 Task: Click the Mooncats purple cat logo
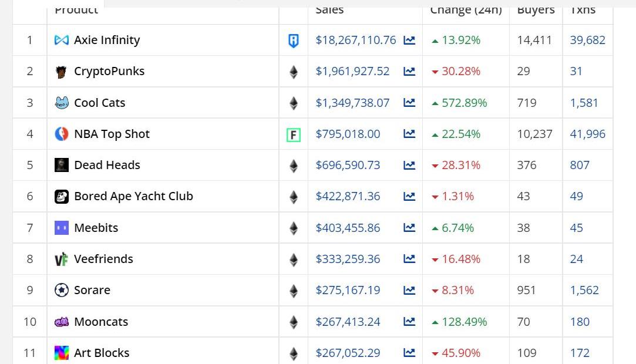(62, 322)
